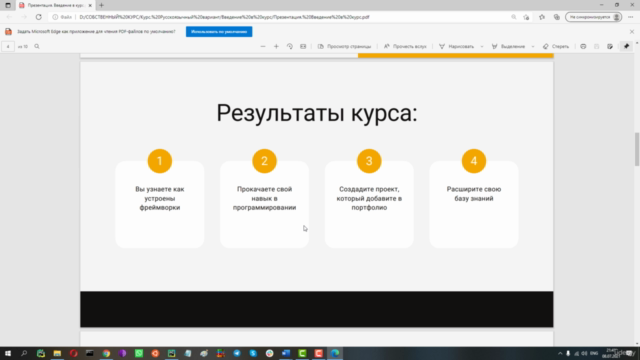Screen dimensions: 640x360
Task: Open Edge settings and more menu
Action: (631, 17)
